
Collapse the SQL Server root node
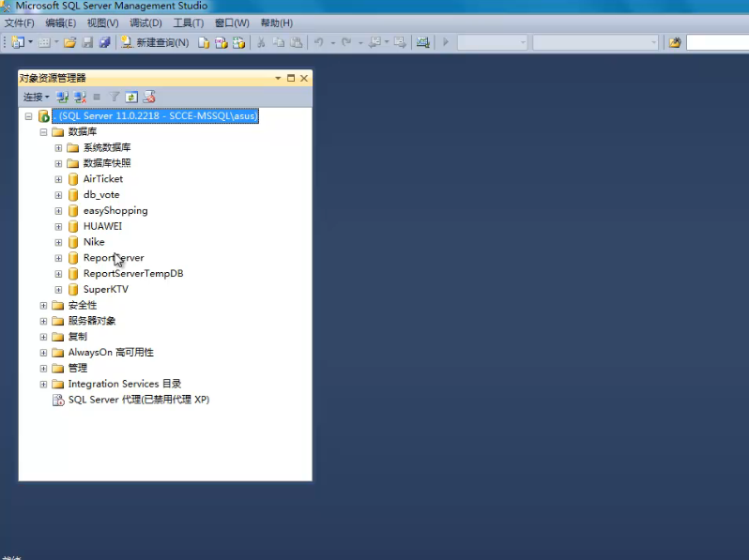tap(29, 116)
